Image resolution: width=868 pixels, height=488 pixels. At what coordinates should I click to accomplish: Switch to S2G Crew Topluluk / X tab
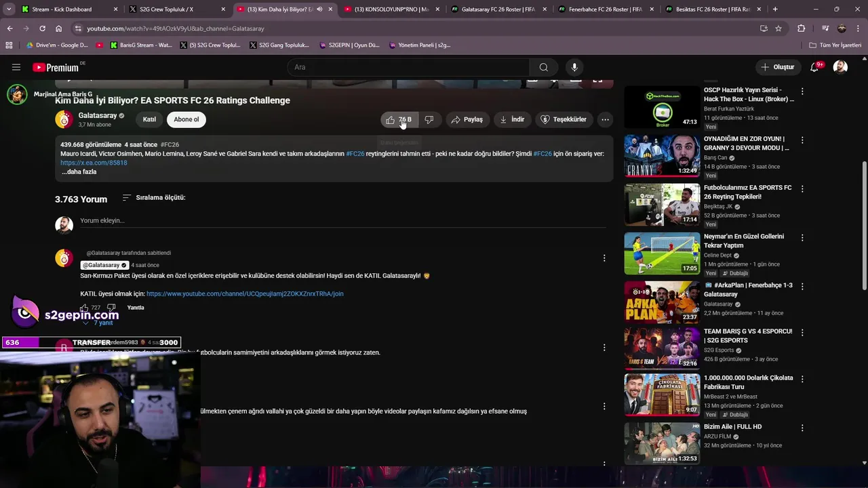tap(176, 9)
